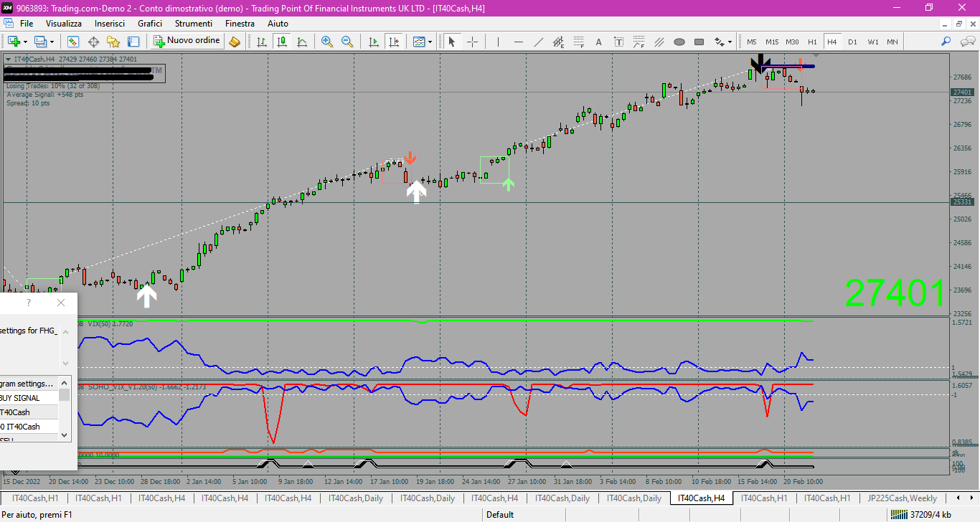Screen dimensions: 980x522
Task: Activate the crosshair cursor mode
Action: [x=472, y=42]
